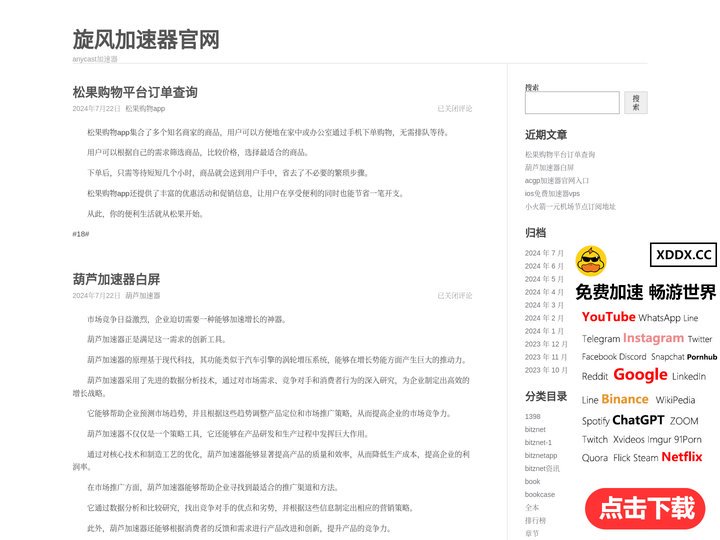Viewport: 720px width, 540px height.
Task: Click the 搜索 search button
Action: (x=636, y=102)
